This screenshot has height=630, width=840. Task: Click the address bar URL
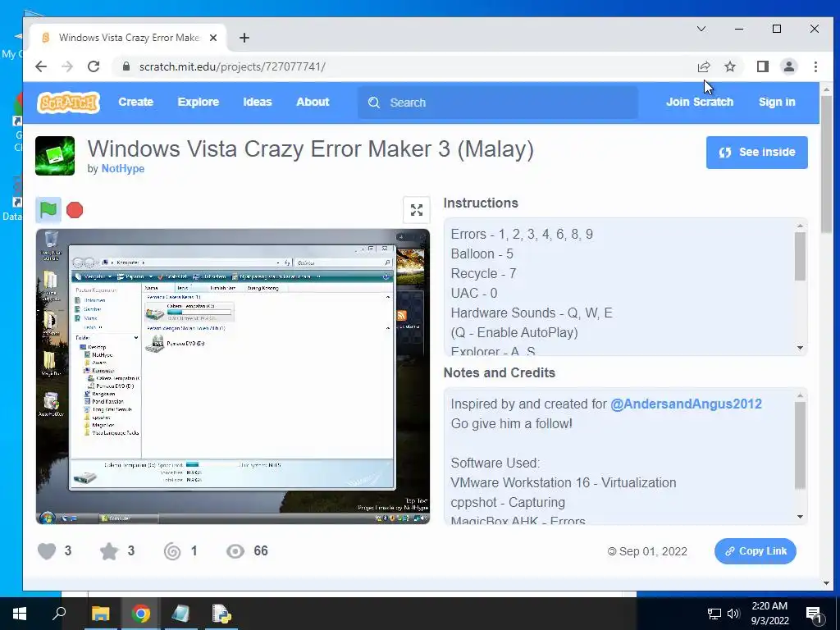tap(232, 66)
